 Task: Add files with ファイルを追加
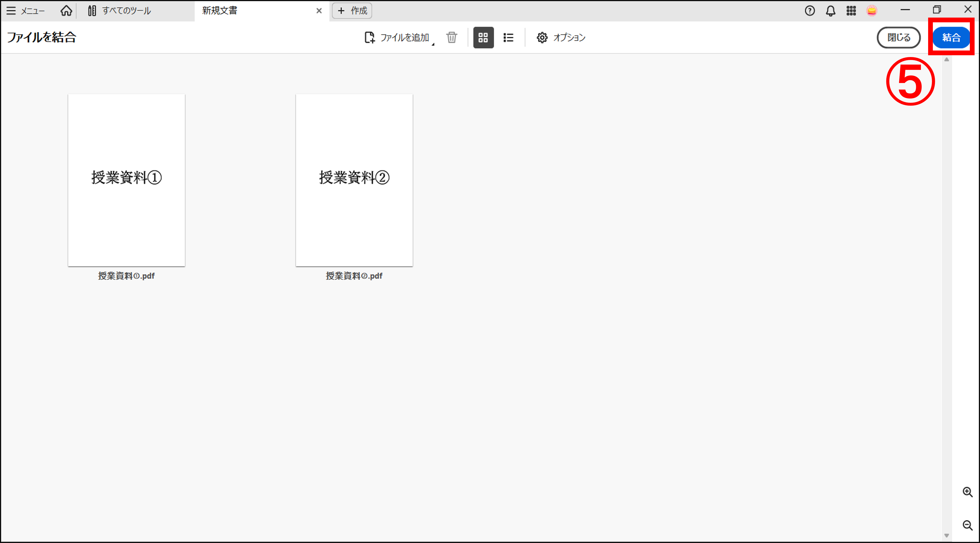click(397, 38)
